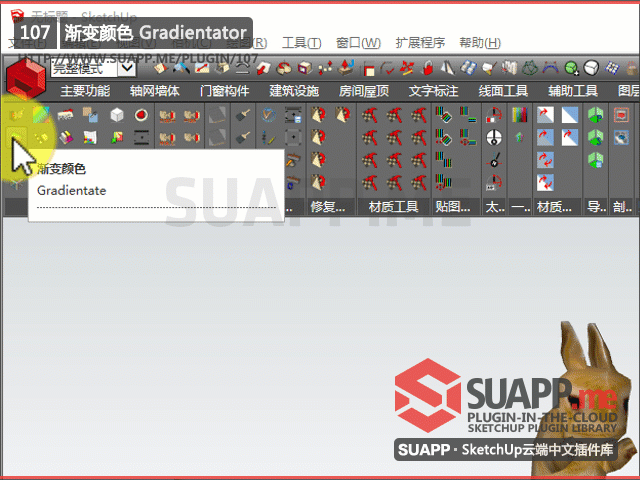Switch to the 房间屋顶 tab

[364, 91]
